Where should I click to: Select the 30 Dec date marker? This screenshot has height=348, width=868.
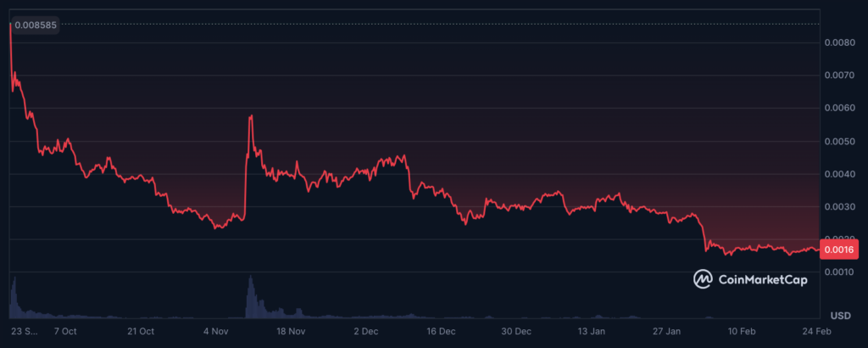pos(516,331)
